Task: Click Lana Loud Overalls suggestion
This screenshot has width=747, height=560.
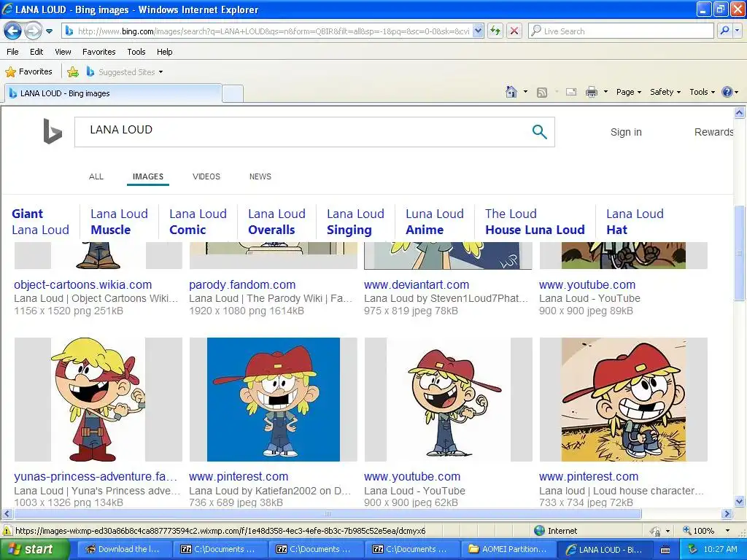Action: point(276,222)
